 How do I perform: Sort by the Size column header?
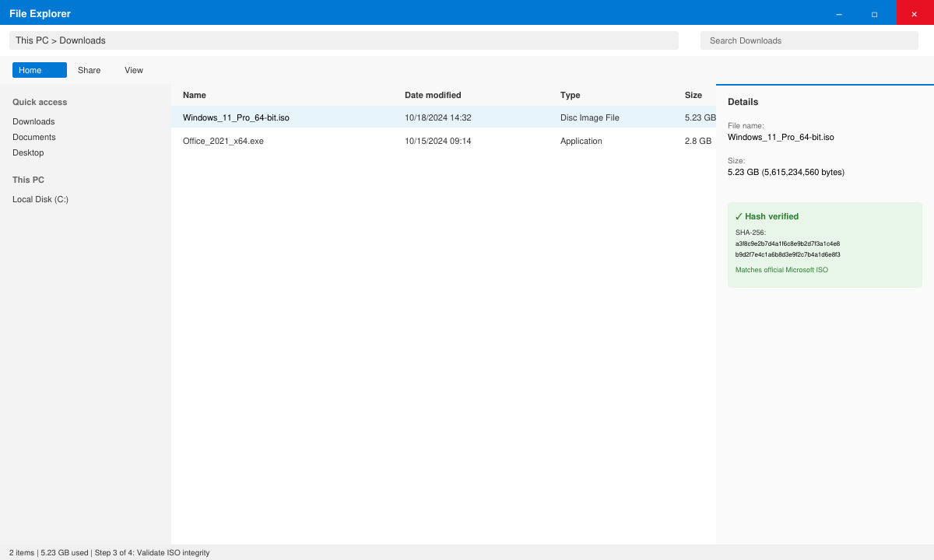pos(693,95)
